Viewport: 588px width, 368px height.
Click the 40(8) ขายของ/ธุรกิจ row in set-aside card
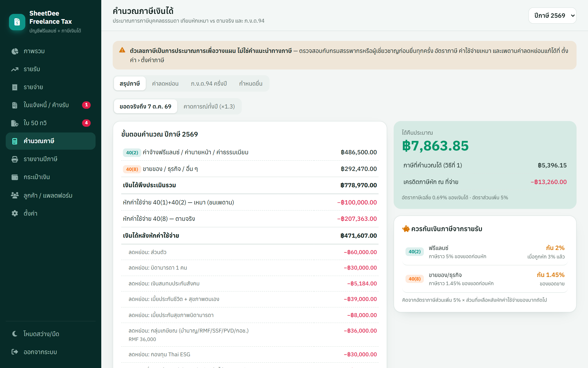[x=485, y=279]
